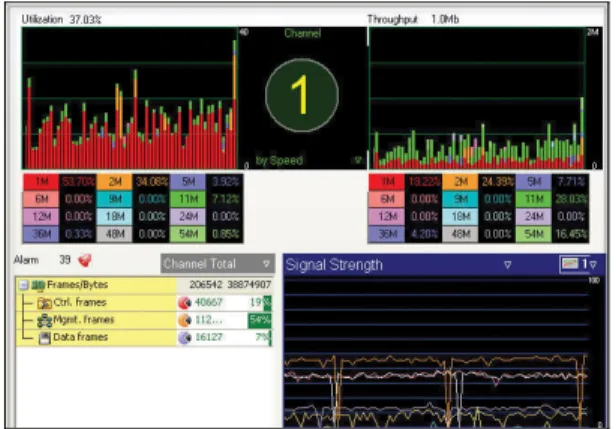
Task: Click the utilization 54M green swatch
Action: pos(188,234)
